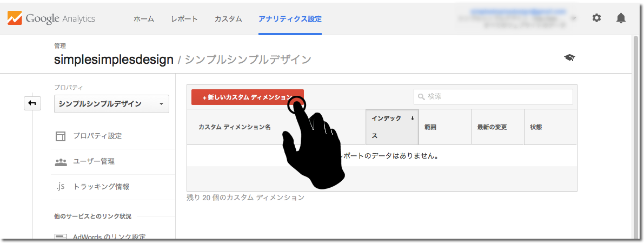
Task: Open the settings gear icon
Action: tap(596, 18)
